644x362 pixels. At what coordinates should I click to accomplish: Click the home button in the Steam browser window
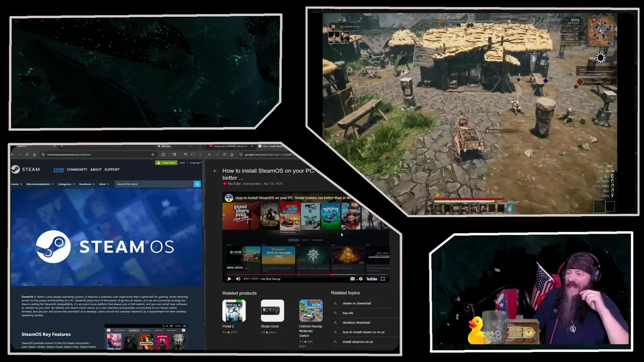pyautogui.click(x=34, y=154)
